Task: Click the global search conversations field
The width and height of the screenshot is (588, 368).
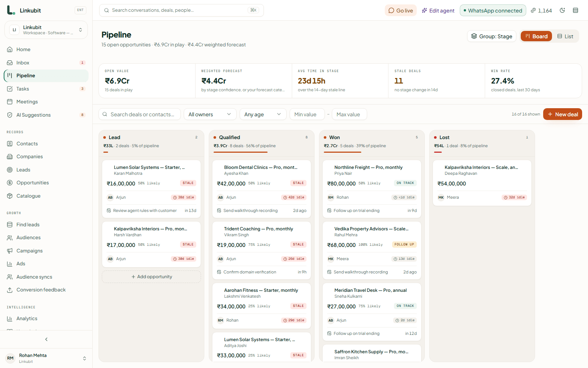Action: pos(182,10)
